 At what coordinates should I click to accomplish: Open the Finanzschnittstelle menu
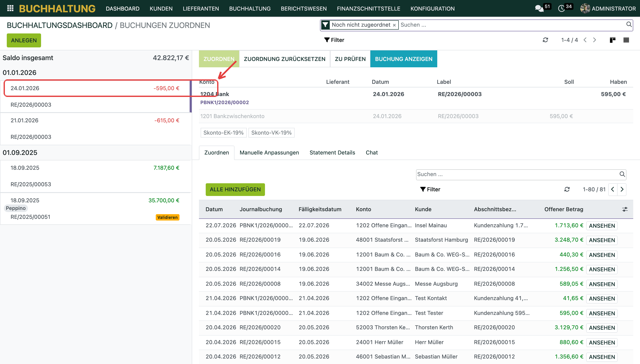click(x=368, y=8)
